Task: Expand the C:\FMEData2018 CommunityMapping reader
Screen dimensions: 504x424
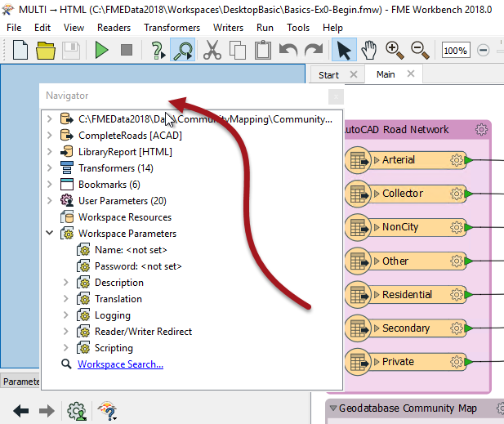Action: 50,119
